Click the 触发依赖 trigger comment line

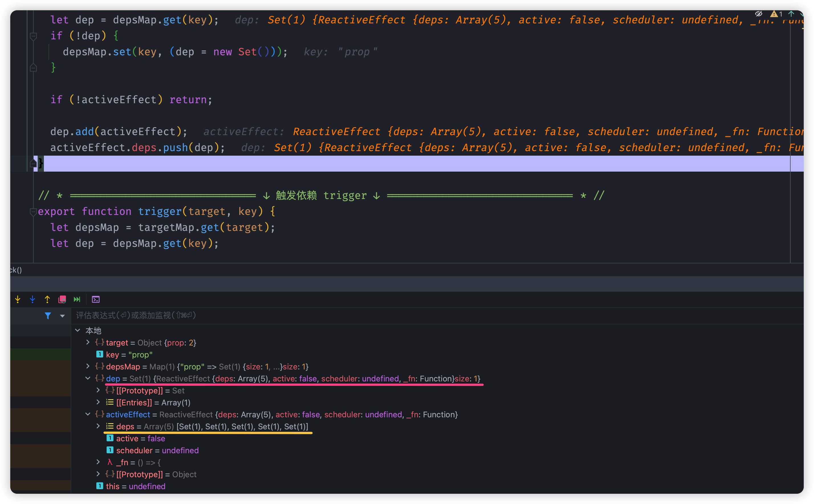coord(321,195)
